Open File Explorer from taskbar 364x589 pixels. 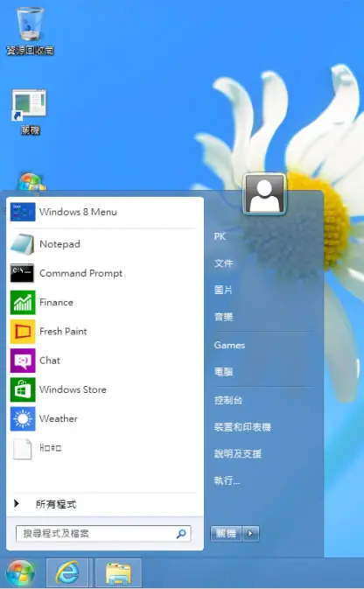[118, 573]
